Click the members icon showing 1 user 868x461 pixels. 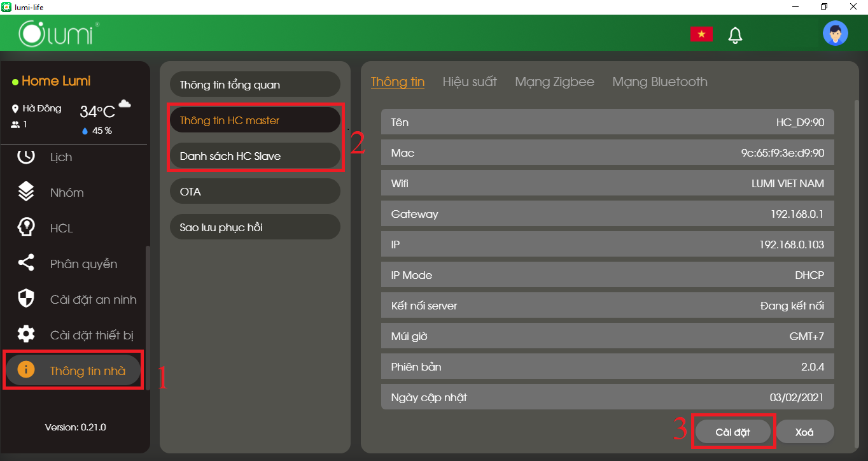click(x=15, y=125)
